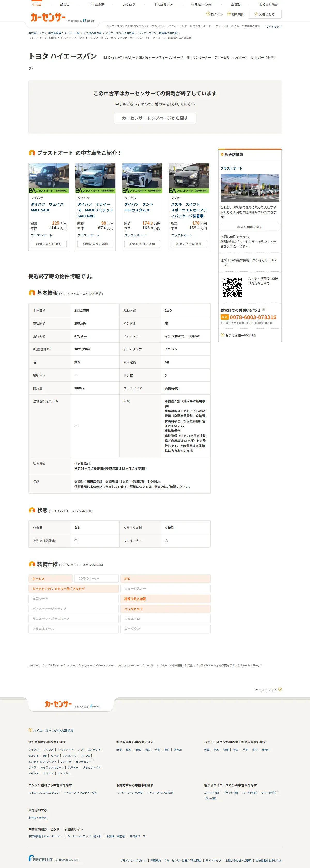Click the 4.9万km mileage value
The width and height of the screenshot is (310, 868).
81,336
